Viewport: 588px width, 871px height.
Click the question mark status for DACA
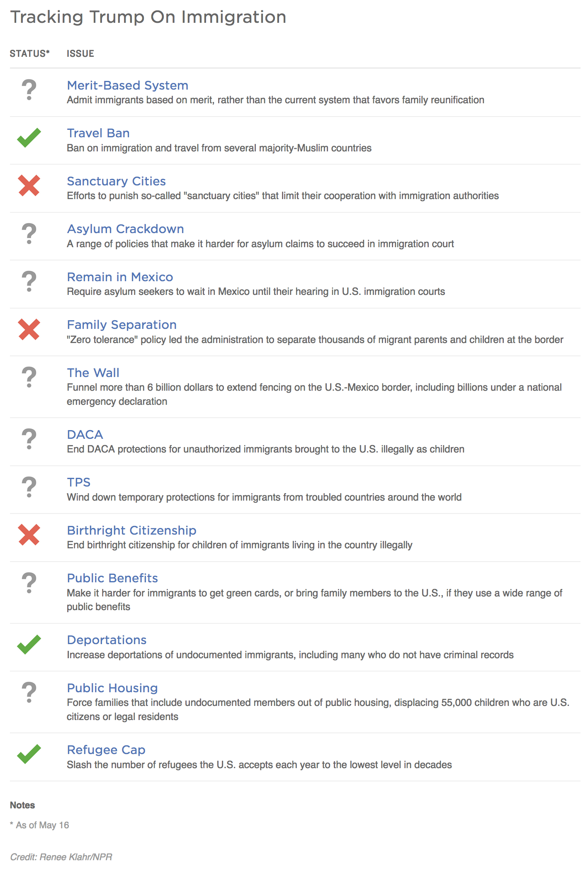click(29, 439)
